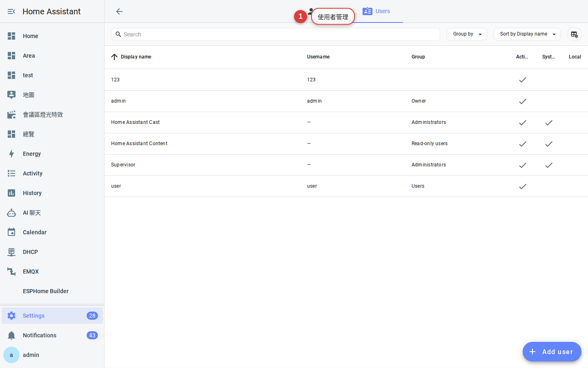Open the History panel
The image size is (588, 368).
coord(52,193)
